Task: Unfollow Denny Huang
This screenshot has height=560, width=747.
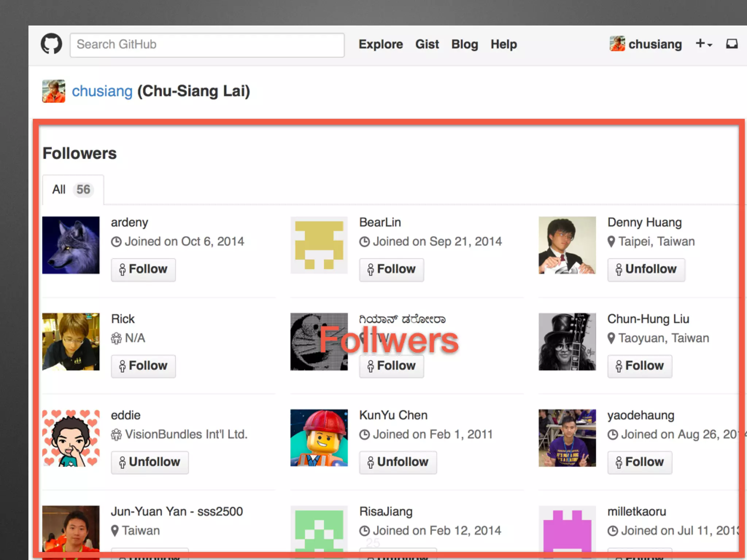Action: [x=646, y=269]
